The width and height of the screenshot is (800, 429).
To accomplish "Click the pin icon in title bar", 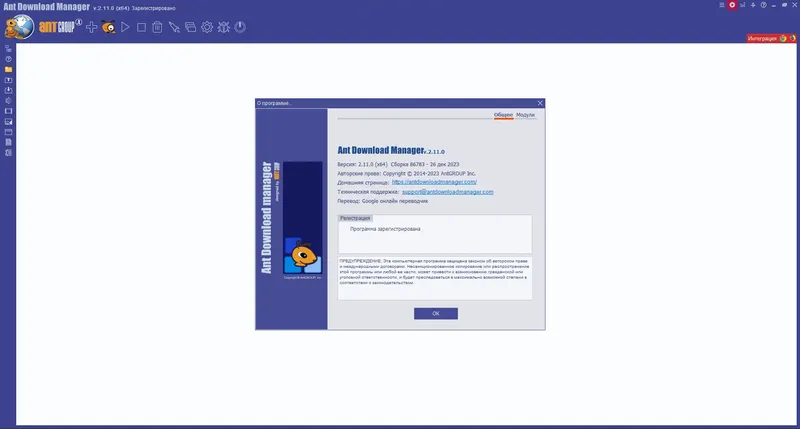I will click(753, 5).
